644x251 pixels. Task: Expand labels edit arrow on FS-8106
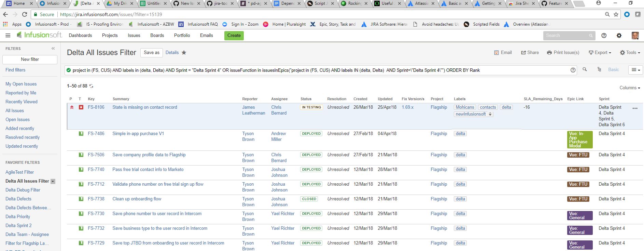coord(490,114)
